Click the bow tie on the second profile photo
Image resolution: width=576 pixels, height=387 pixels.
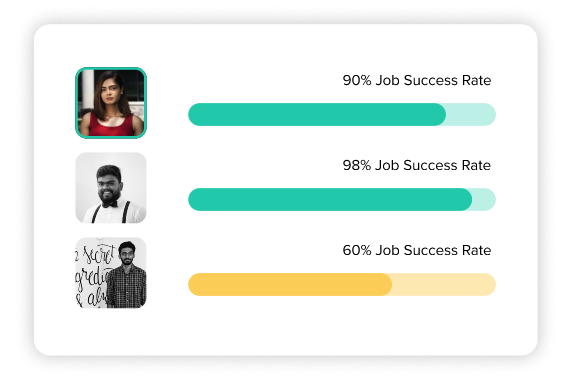coord(110,204)
